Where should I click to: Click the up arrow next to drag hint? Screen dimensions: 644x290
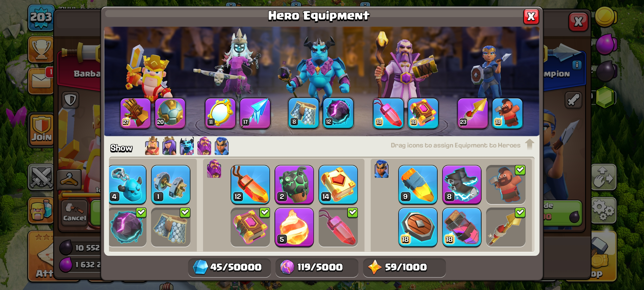(x=530, y=144)
